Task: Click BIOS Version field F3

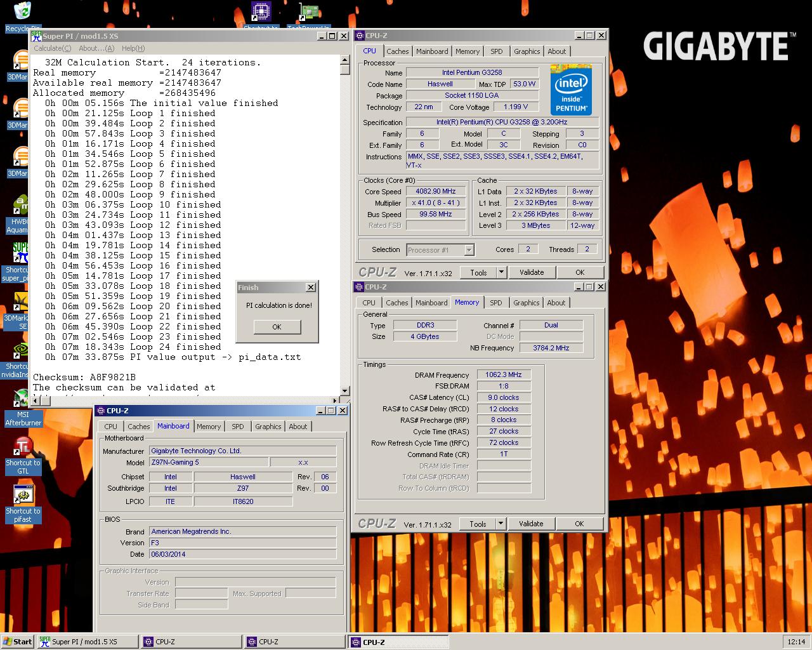Action: [x=242, y=543]
